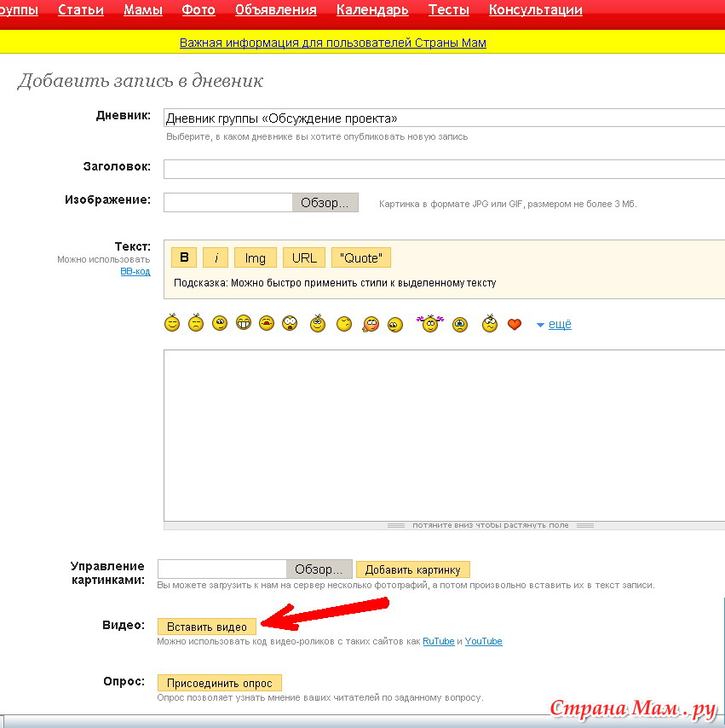Open the Дневник selection dropdown

[x=443, y=118]
